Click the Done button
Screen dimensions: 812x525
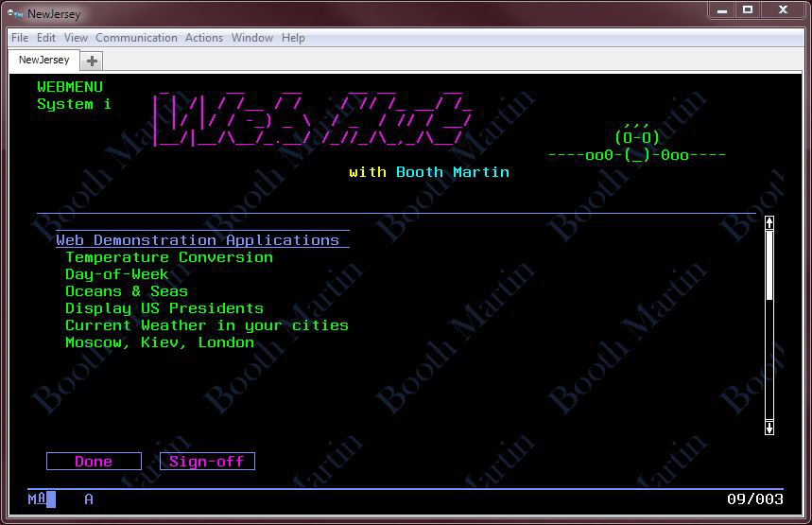click(x=94, y=462)
